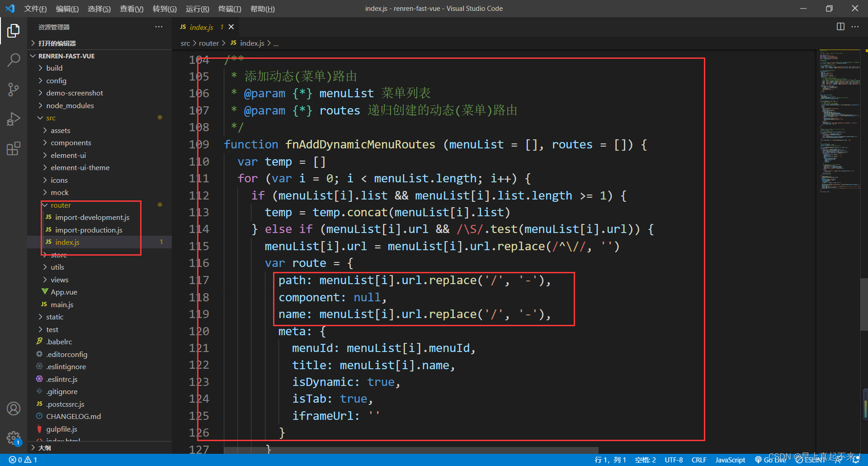868x466 pixels.
Task: Collapse the src folder
Action: click(x=51, y=118)
